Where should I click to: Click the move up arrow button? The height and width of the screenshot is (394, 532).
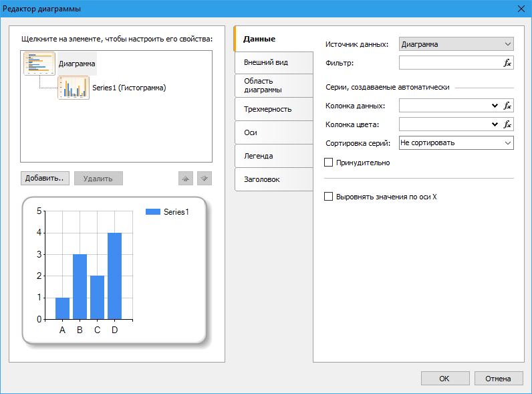coord(186,179)
